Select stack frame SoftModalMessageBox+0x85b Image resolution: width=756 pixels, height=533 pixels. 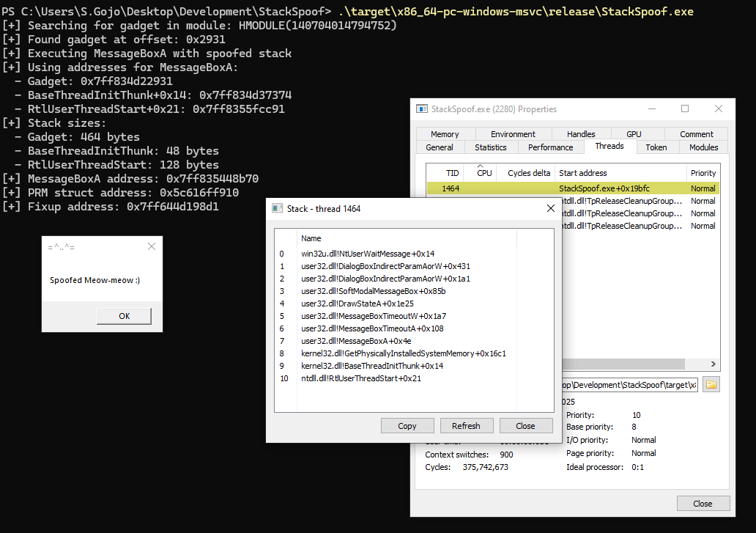click(x=373, y=291)
